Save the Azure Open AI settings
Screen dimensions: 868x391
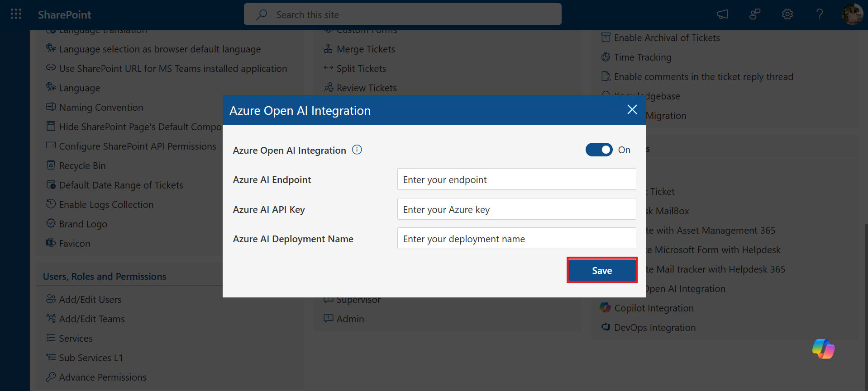[602, 270]
